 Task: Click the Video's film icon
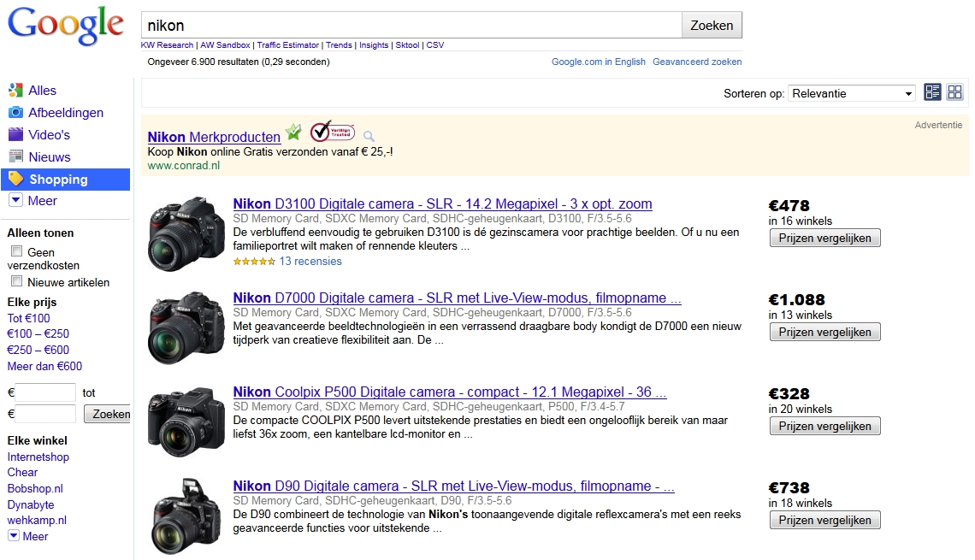pos(15,134)
